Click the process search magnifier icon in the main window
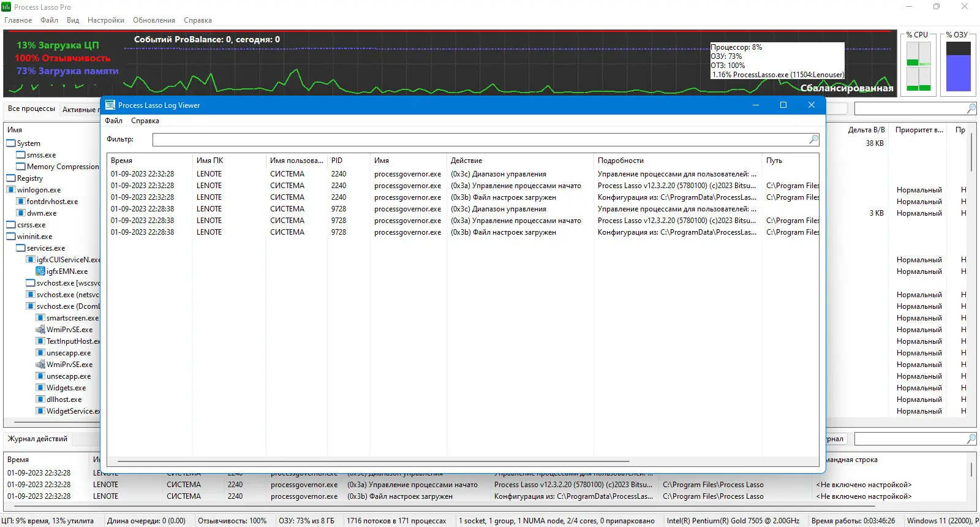The height and width of the screenshot is (527, 980). click(971, 108)
